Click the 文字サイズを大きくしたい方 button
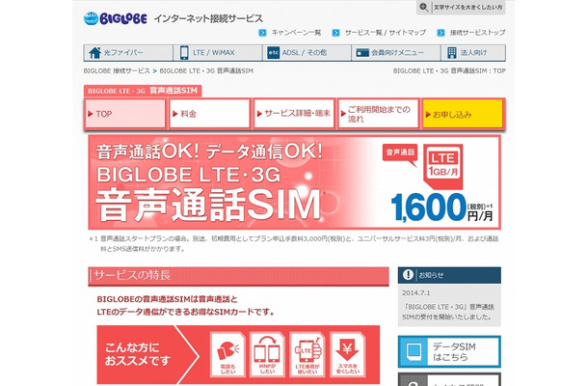Viewport: 588px width, 386px height. pos(461,7)
